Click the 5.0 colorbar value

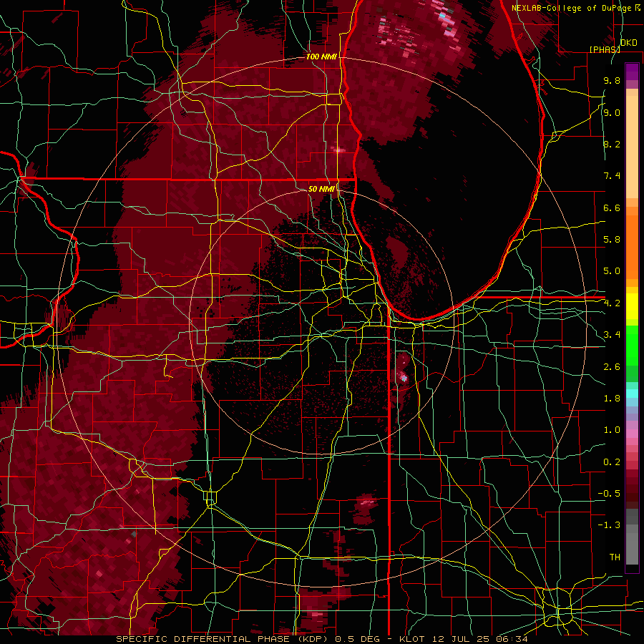click(x=612, y=271)
